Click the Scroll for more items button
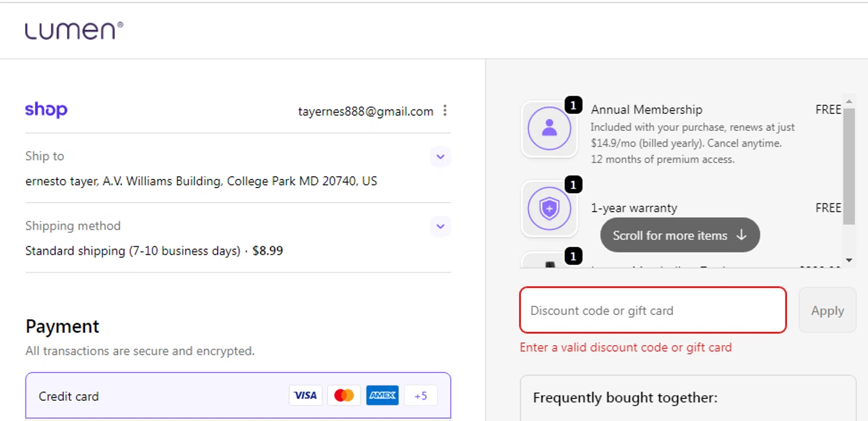This screenshot has width=868, height=421. click(680, 235)
